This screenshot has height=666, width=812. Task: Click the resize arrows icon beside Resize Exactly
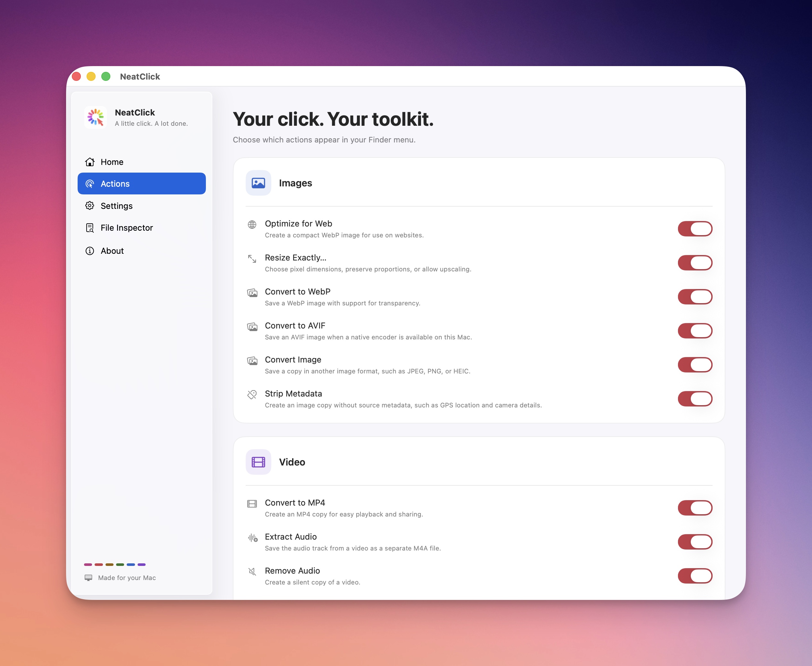pyautogui.click(x=252, y=259)
